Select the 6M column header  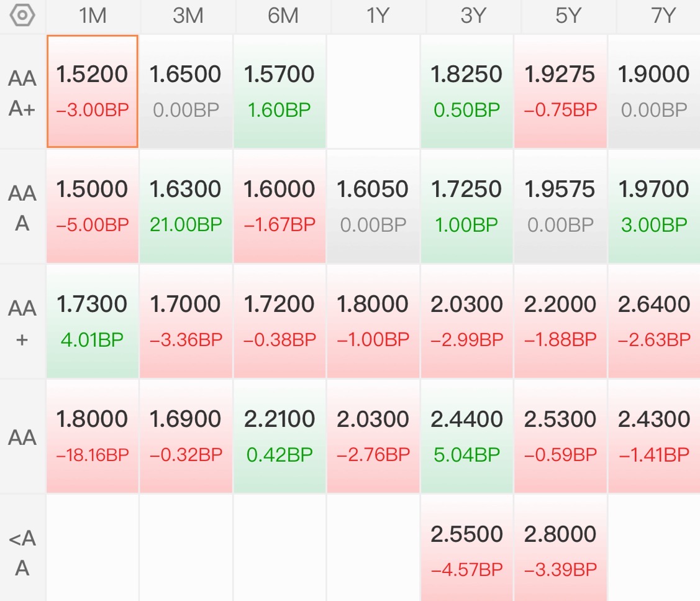point(283,16)
